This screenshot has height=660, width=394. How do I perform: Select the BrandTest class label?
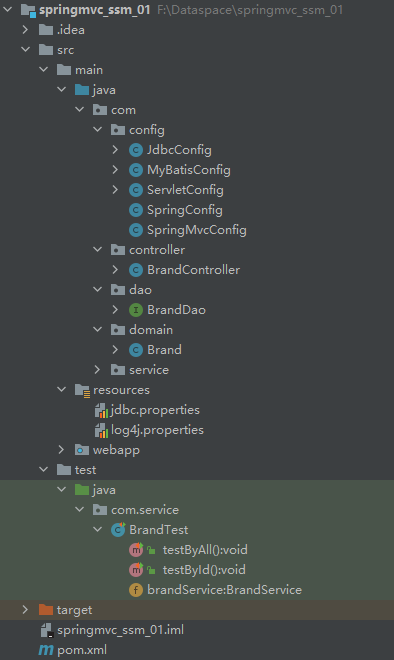point(159,530)
